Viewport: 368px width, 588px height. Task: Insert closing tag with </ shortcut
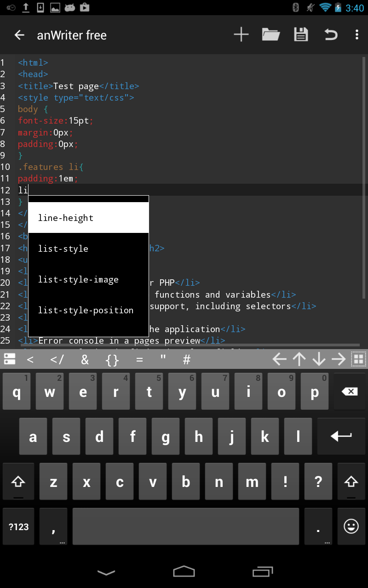(57, 359)
